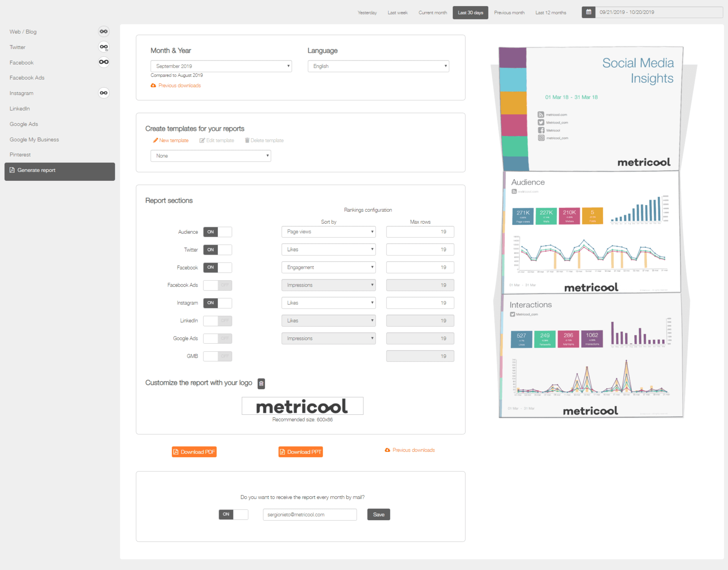
Task: Click infinity icon next to Twitter
Action: click(104, 47)
